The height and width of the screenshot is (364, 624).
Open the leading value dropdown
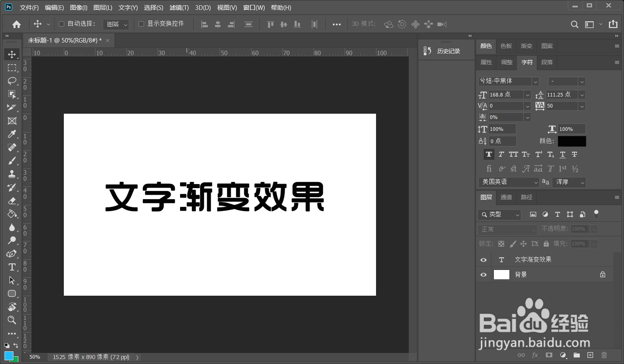582,95
